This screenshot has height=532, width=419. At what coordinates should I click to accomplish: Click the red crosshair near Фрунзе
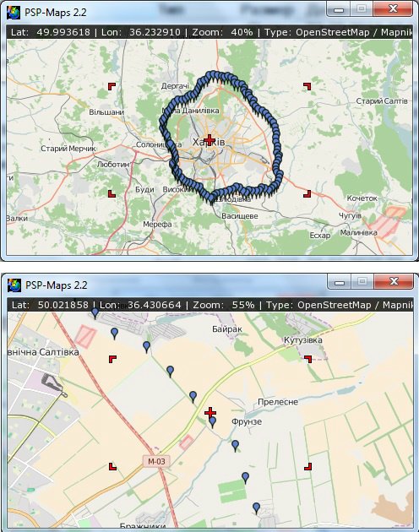[x=210, y=412]
